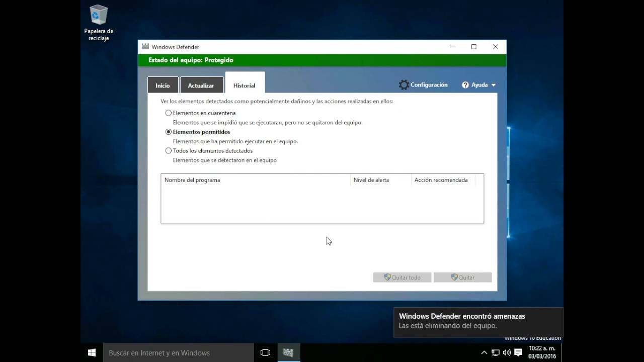Open the volume tray icon
The height and width of the screenshot is (362, 644).
[x=507, y=352]
